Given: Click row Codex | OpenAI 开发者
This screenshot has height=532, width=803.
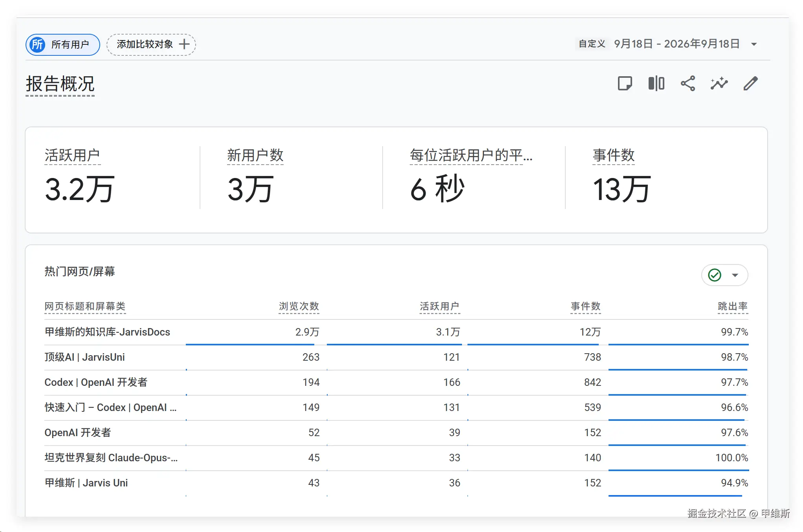Looking at the screenshot, I should coord(396,382).
